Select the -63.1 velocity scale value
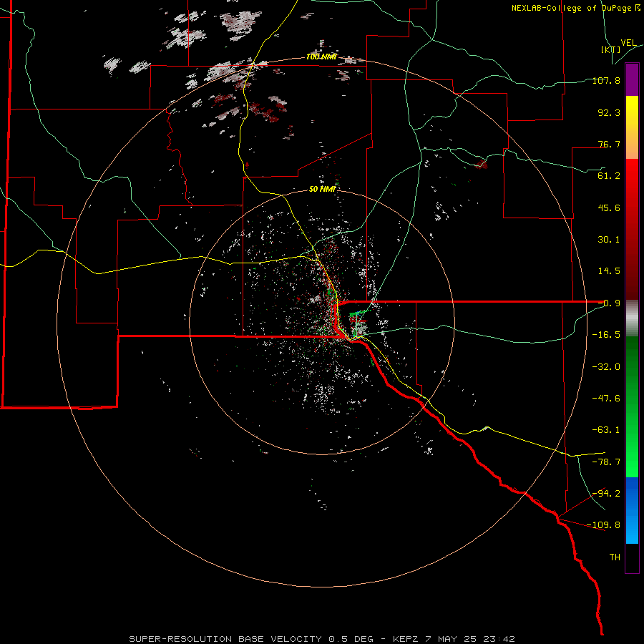The image size is (644, 644). click(606, 430)
